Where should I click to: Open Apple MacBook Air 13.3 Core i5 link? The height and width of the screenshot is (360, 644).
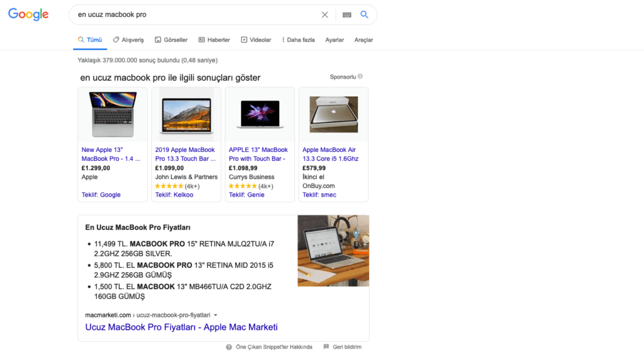[331, 155]
